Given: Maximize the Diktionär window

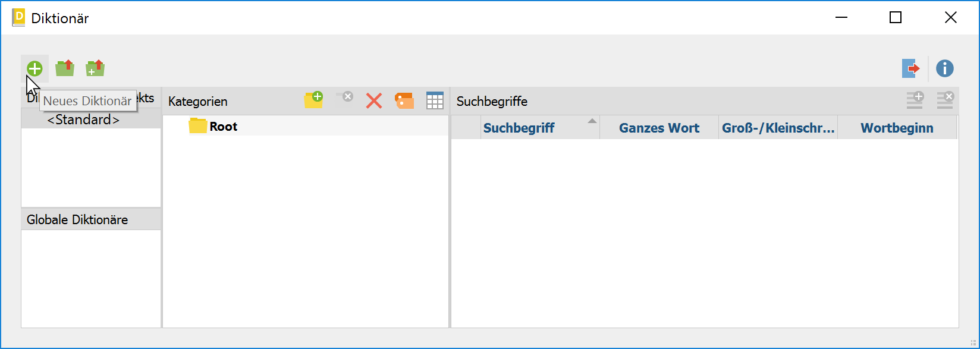Looking at the screenshot, I should [896, 18].
